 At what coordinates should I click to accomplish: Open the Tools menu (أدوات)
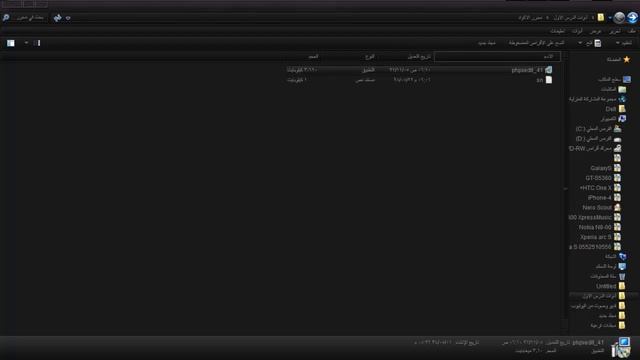(577, 31)
